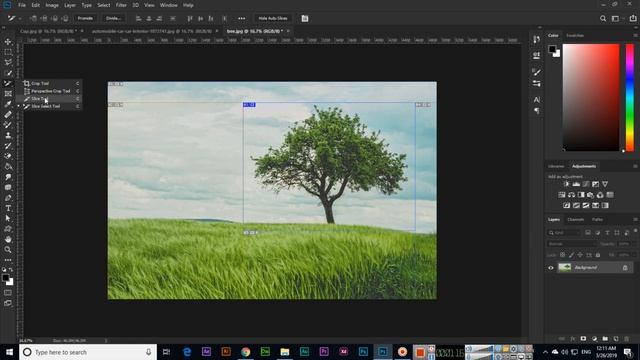640x360 pixels.
Task: Toggle lock position in Layers panel
Action: tap(580, 255)
